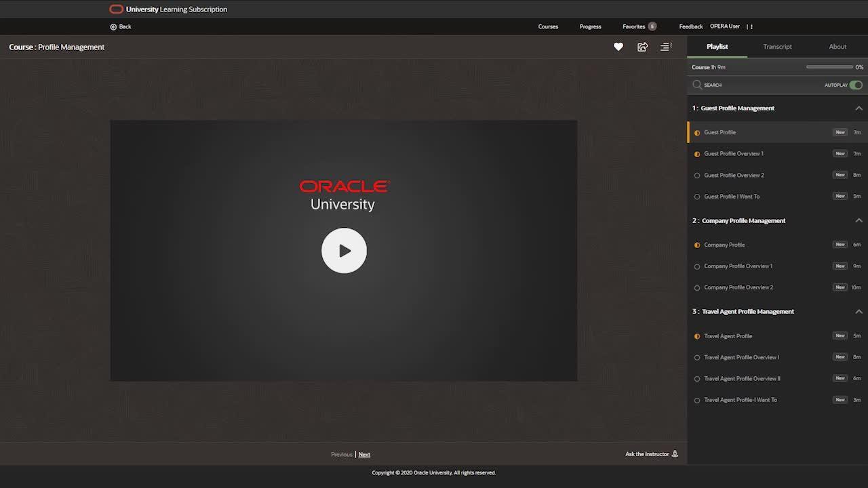Open the Courses page
868x488 pixels.
pos(548,26)
